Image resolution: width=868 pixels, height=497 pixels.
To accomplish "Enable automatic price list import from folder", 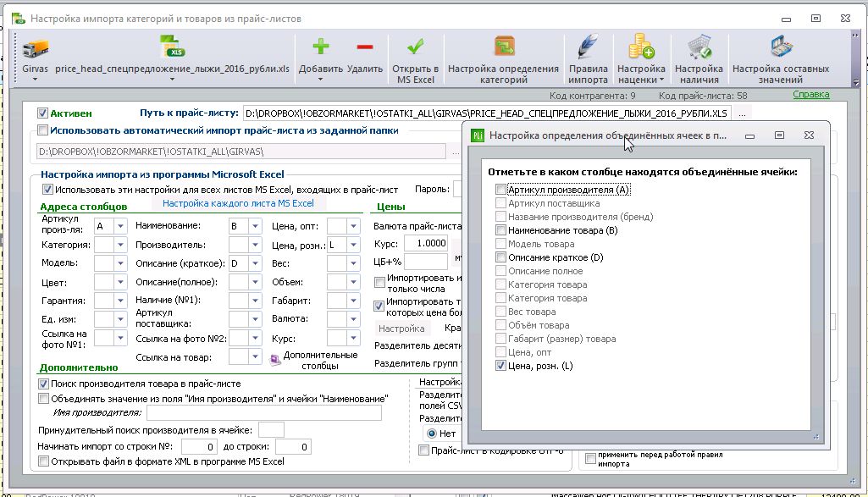I will [42, 130].
